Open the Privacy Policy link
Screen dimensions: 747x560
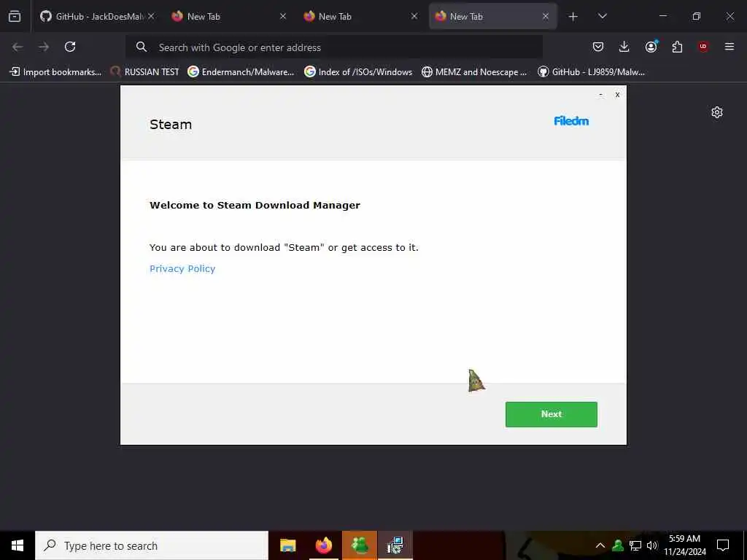tap(182, 268)
